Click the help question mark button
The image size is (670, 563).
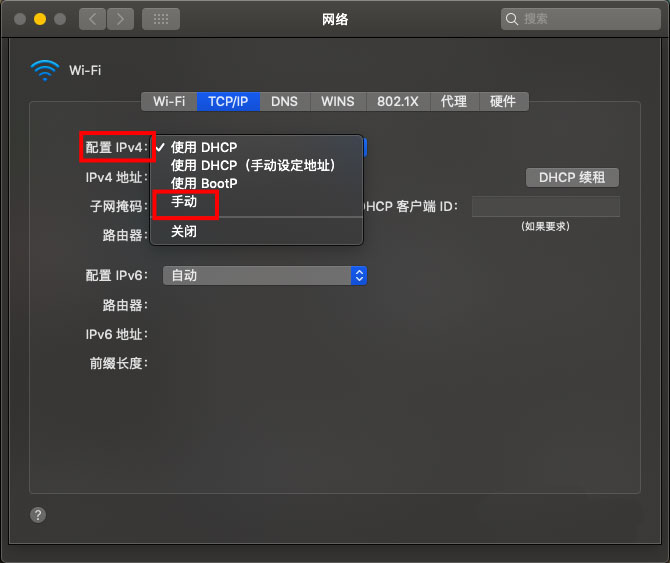click(x=38, y=515)
